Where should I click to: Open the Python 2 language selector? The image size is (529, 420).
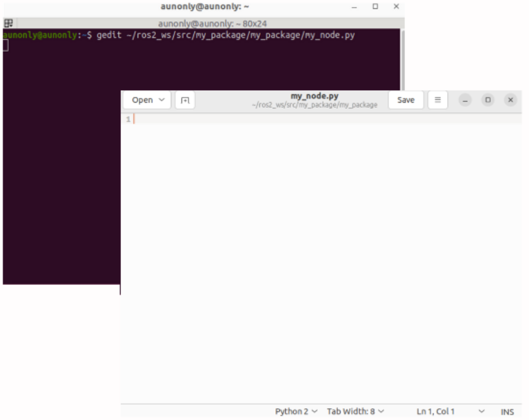[x=296, y=412]
